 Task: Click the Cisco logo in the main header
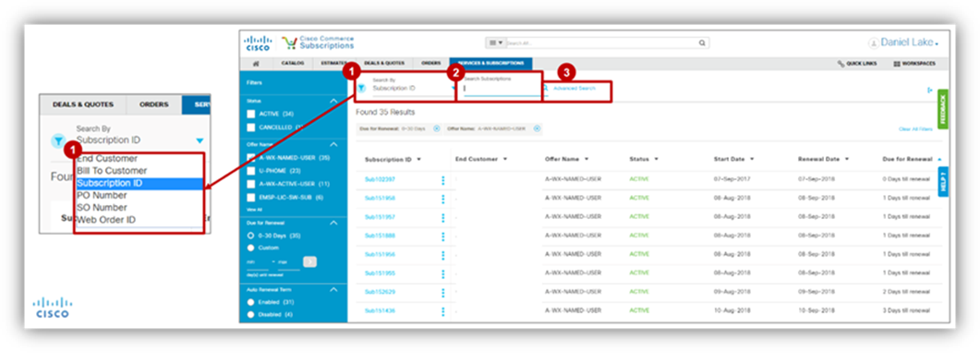tap(258, 43)
